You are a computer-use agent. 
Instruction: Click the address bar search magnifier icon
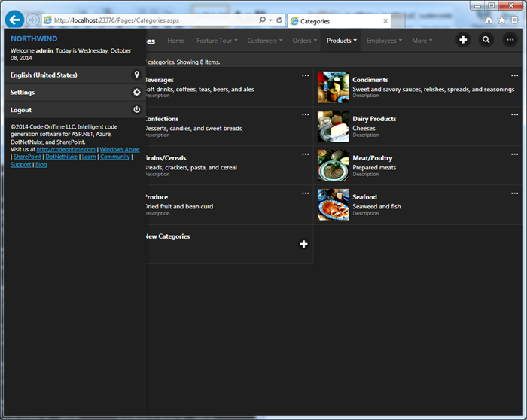click(262, 20)
